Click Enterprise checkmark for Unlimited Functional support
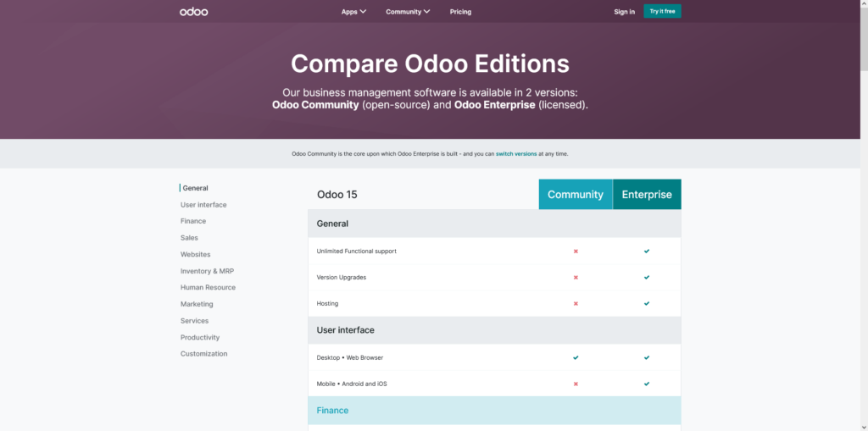The height and width of the screenshot is (431, 868). (647, 251)
